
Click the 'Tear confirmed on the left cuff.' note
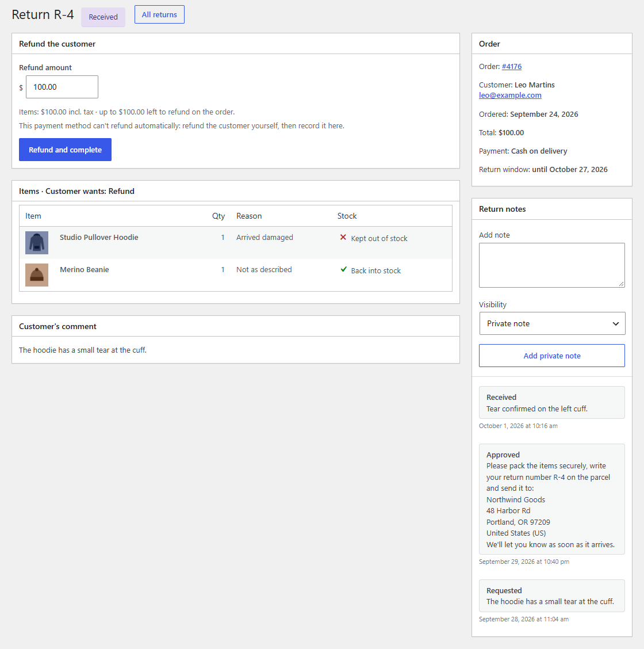(537, 409)
